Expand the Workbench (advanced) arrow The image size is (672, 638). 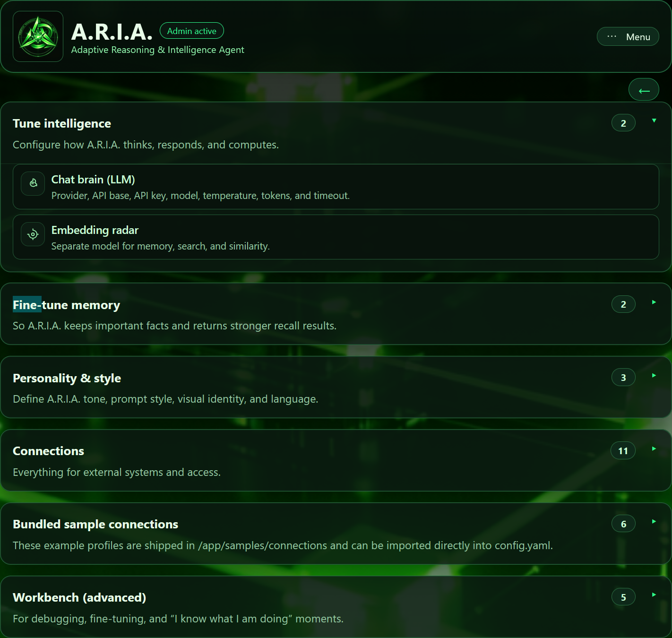pos(654,595)
